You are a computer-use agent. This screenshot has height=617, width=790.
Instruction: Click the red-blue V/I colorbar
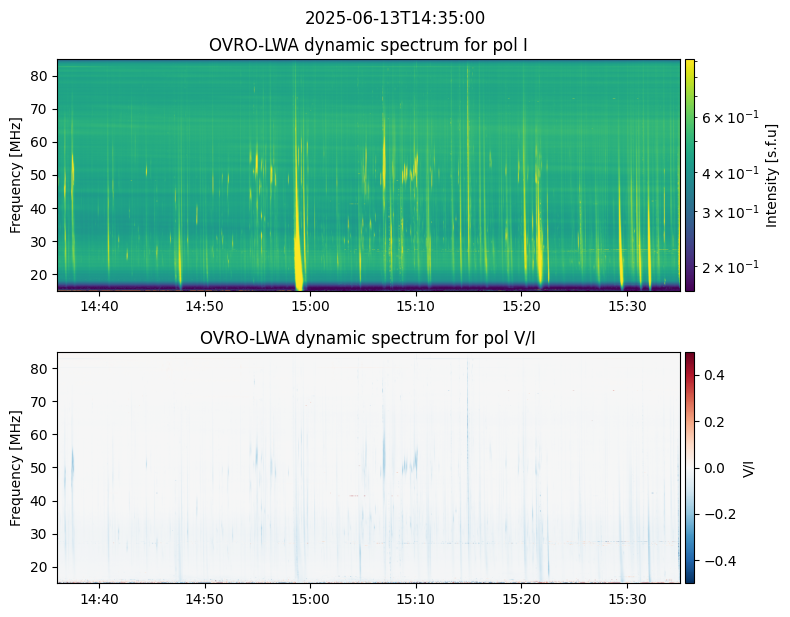point(690,467)
